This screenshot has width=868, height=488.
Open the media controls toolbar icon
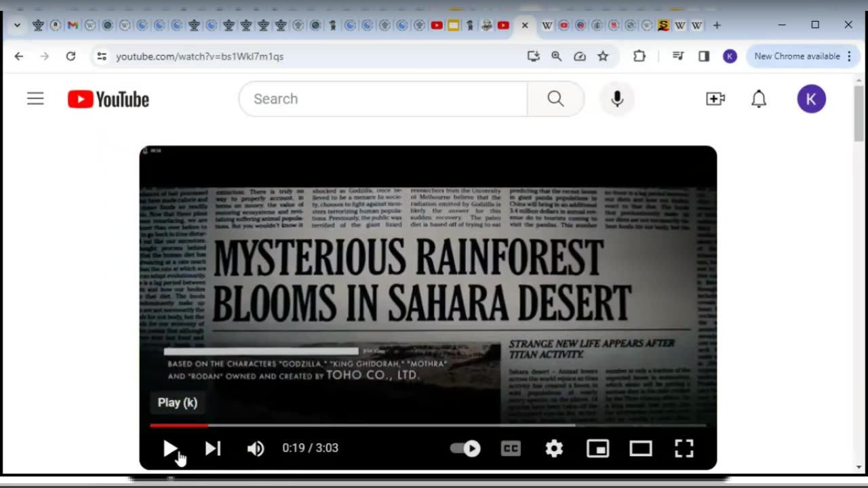pyautogui.click(x=678, y=56)
